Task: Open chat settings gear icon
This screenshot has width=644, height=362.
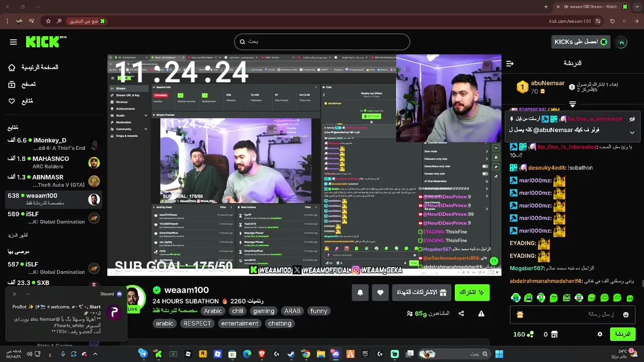Action: tap(600, 334)
